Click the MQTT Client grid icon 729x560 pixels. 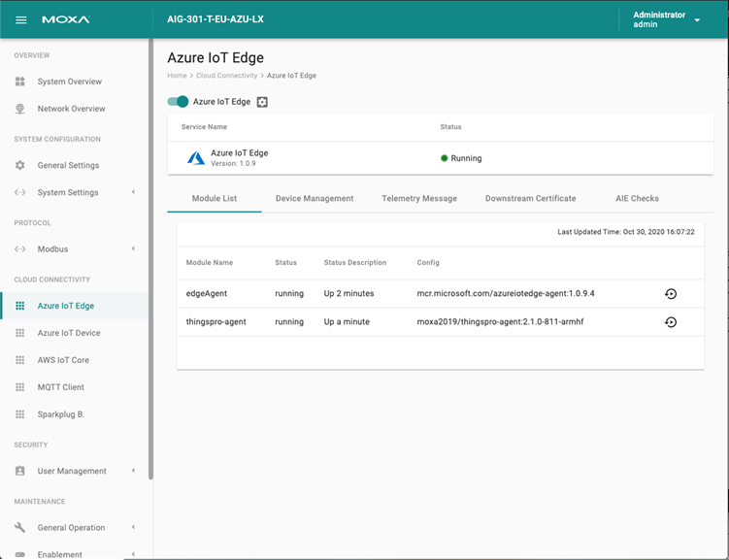pos(20,387)
